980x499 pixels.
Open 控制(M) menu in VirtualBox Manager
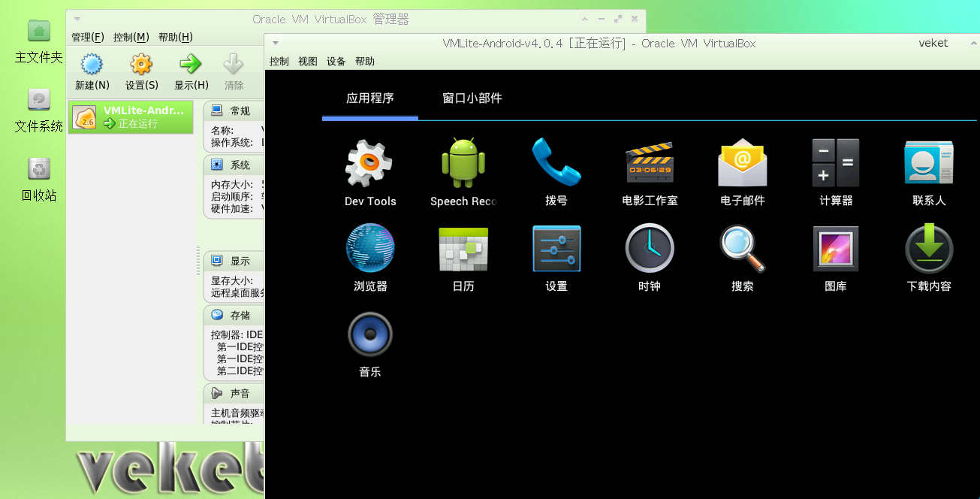pos(131,37)
